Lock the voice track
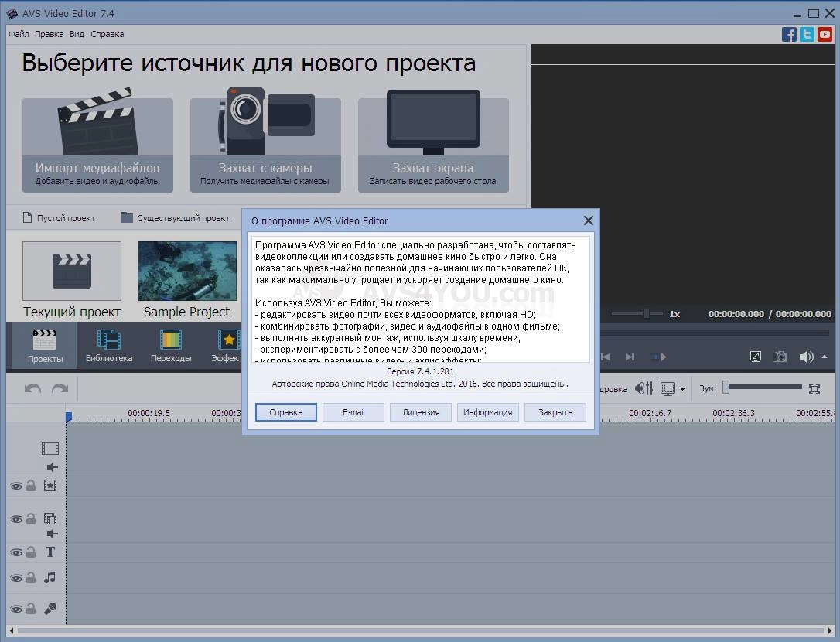The width and height of the screenshot is (840, 642). [31, 609]
